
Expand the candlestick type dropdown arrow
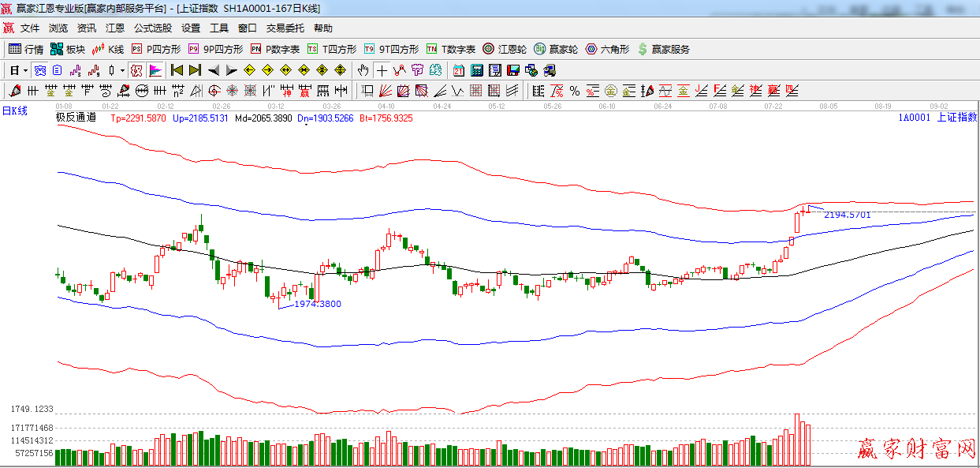click(x=122, y=70)
